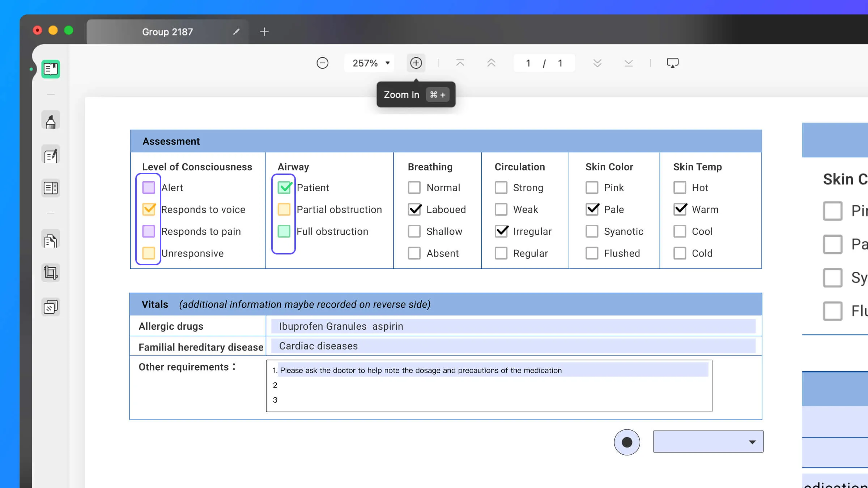Select the layers panel icon
Viewport: 868px width, 488px height.
point(50,308)
